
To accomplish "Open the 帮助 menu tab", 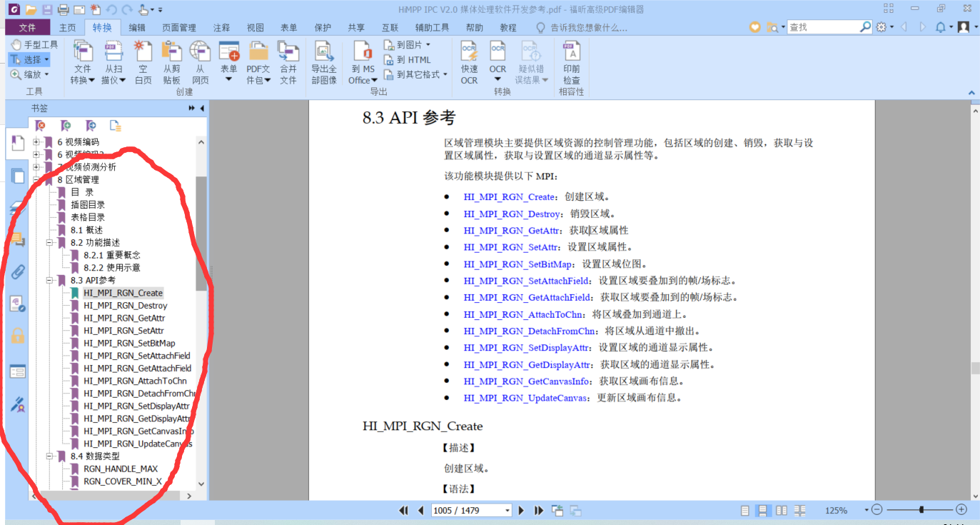I will point(474,27).
